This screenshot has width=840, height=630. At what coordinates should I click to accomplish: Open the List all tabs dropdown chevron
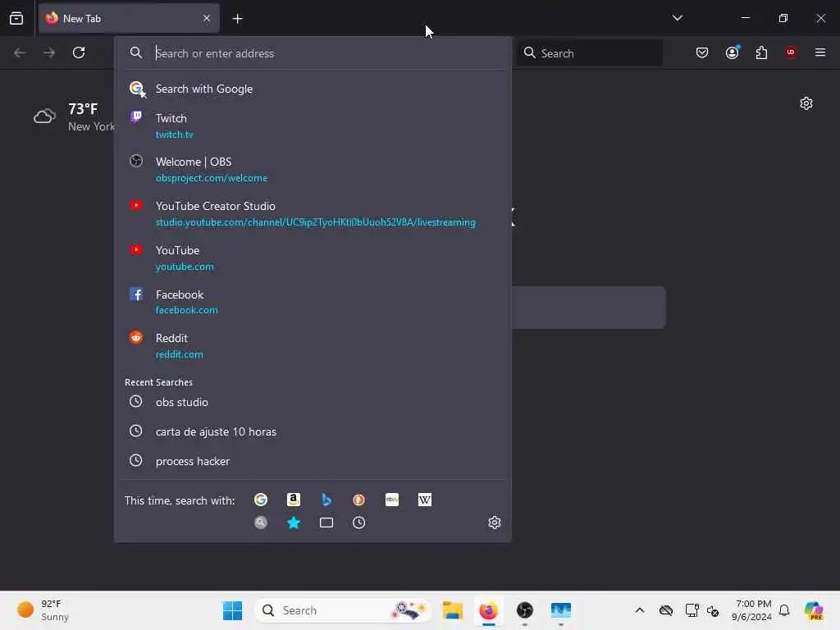677,18
